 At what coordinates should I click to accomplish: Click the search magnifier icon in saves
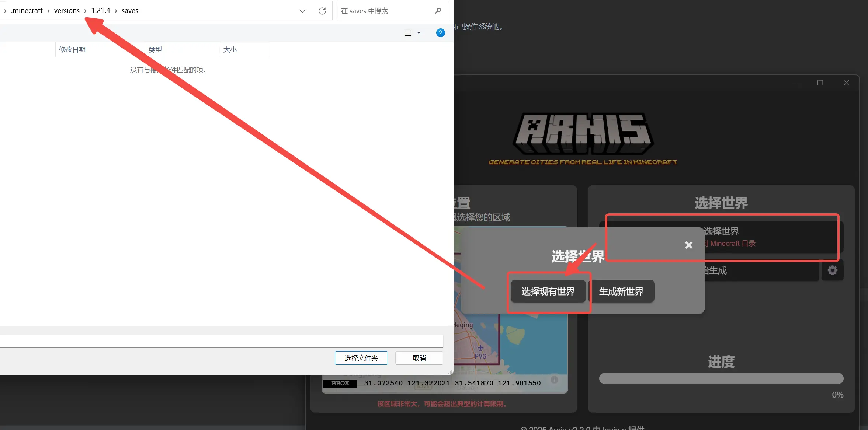pos(438,11)
